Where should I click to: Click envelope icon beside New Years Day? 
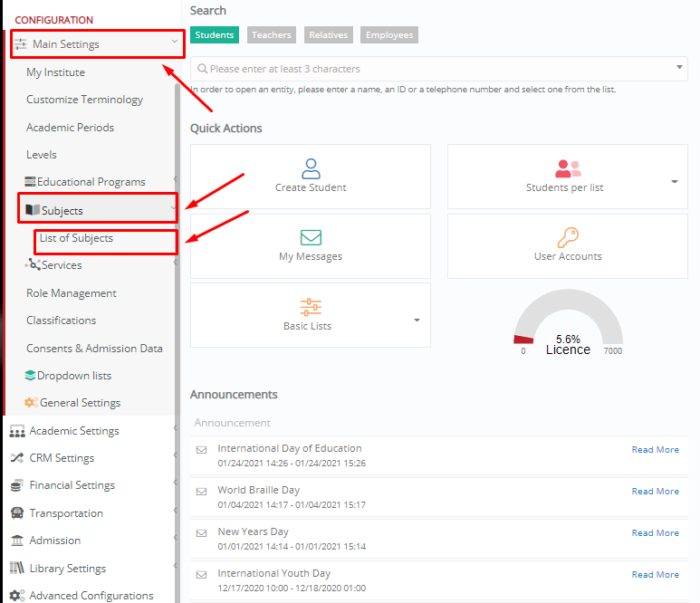click(202, 533)
